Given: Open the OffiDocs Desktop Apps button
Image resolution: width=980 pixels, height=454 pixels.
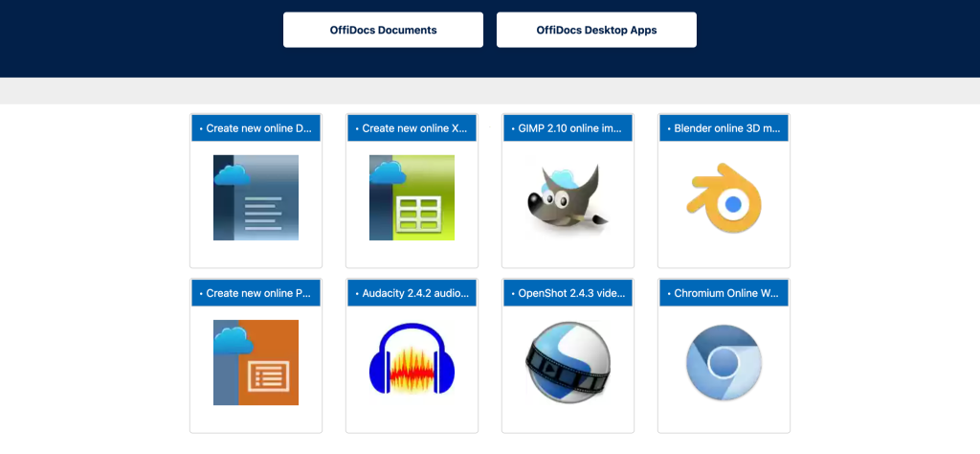Looking at the screenshot, I should 596,30.
